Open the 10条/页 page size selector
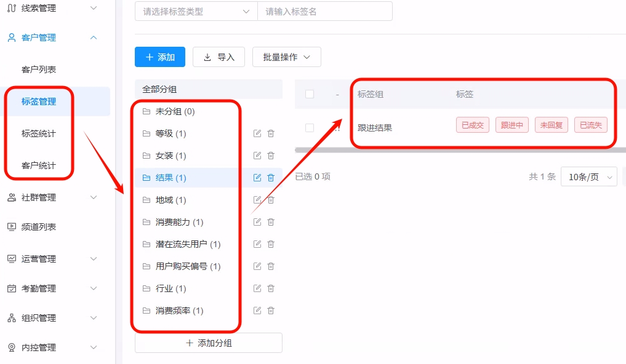626x364 pixels. click(588, 177)
